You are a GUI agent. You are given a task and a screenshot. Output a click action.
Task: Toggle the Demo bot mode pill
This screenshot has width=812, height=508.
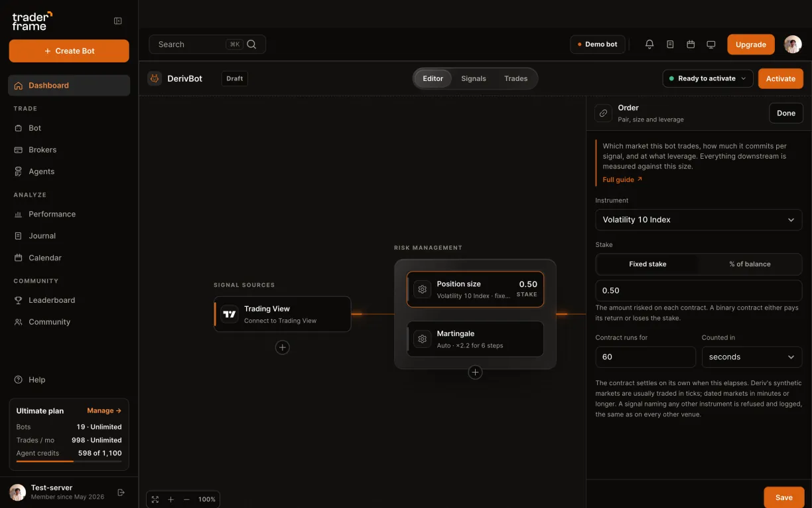coord(597,44)
